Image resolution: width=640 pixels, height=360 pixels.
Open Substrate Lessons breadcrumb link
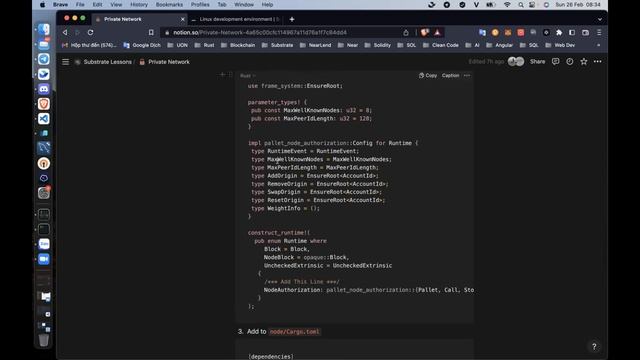point(107,62)
